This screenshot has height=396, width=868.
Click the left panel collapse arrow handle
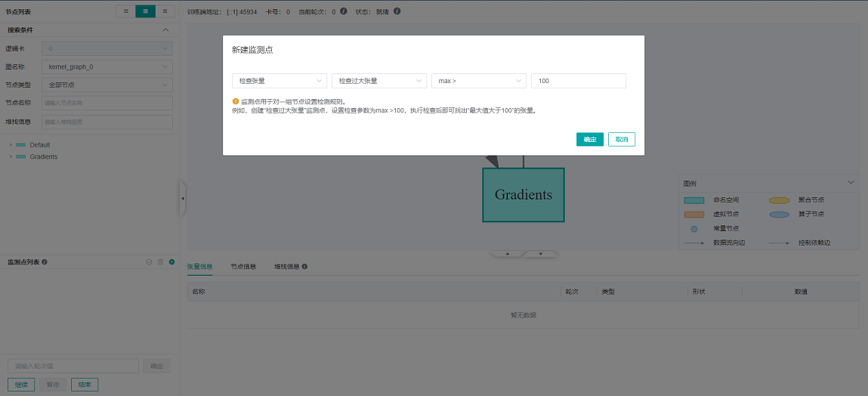point(182,199)
